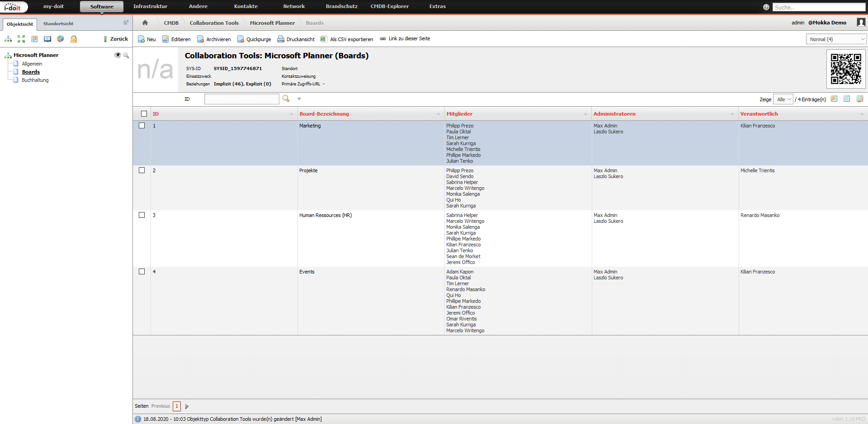
Task: Click the pie chart icon in sidebar toolbar
Action: tap(61, 39)
